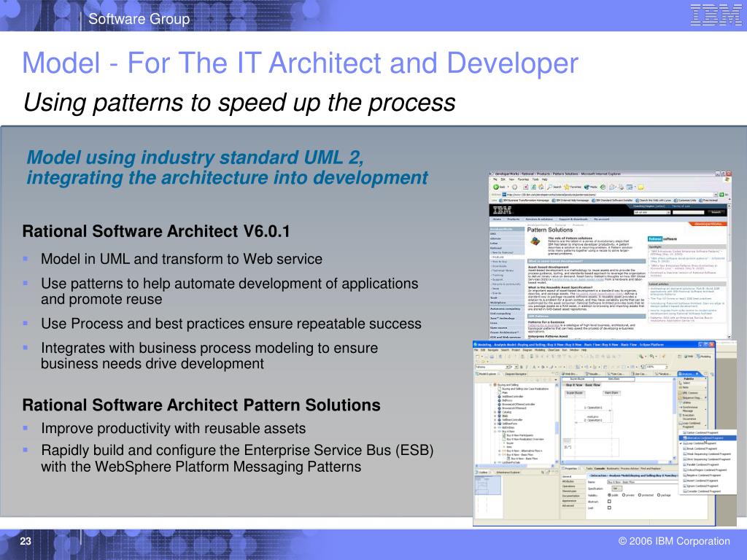
Task: Open the Tools menu in Internet Explorer
Action: click(535, 179)
